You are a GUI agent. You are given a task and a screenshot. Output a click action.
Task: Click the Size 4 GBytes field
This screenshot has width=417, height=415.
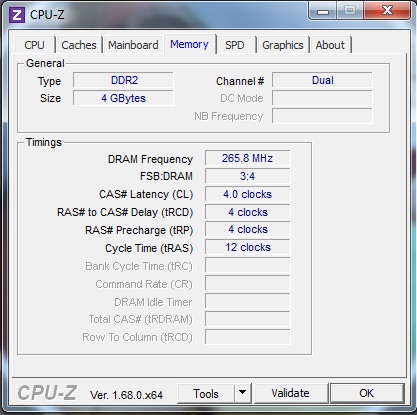click(123, 98)
